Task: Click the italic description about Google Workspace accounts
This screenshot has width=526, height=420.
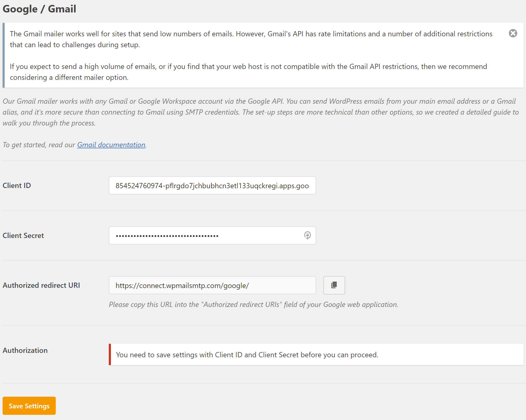Action: tap(261, 112)
